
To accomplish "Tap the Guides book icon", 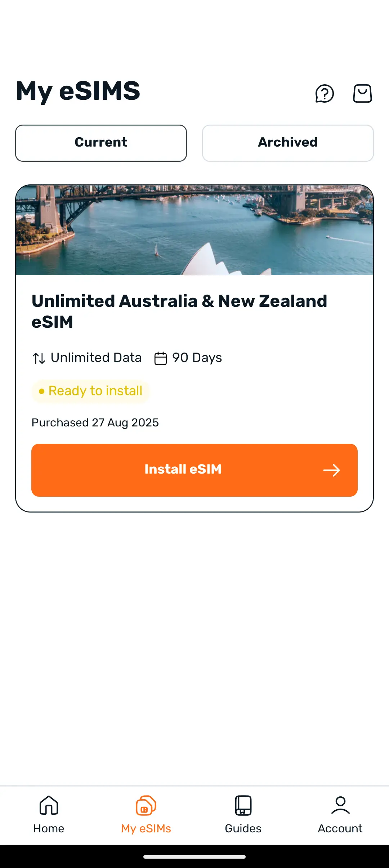I will (243, 805).
